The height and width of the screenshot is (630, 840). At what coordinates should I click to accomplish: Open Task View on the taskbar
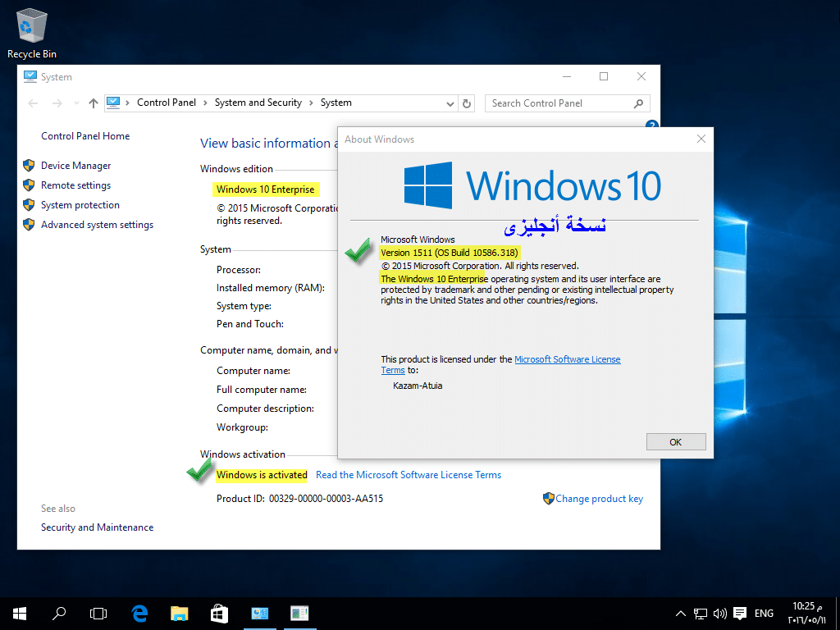click(98, 614)
